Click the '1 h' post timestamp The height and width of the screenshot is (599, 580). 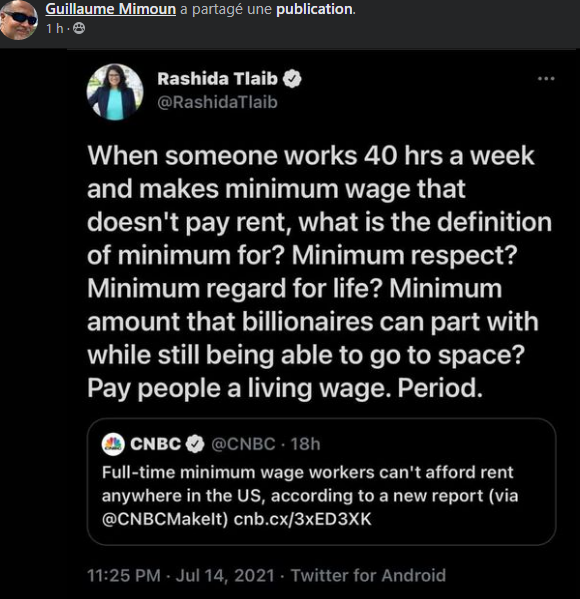54,28
